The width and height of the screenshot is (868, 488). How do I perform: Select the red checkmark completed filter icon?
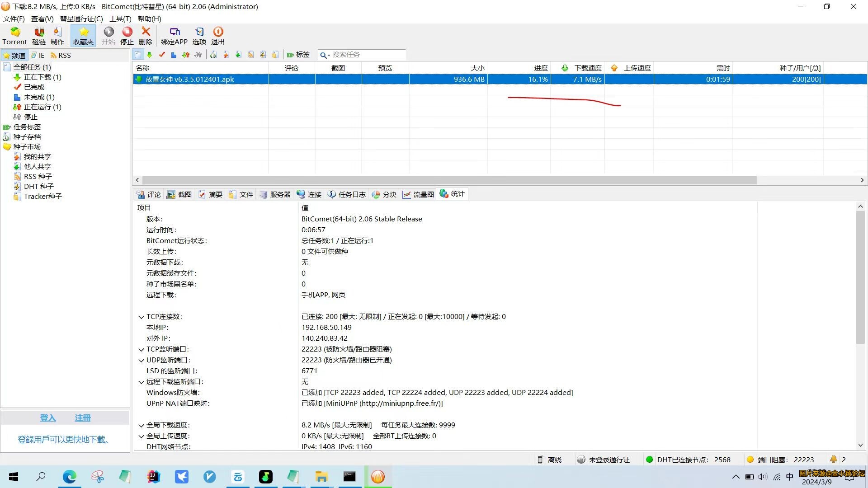(x=162, y=55)
